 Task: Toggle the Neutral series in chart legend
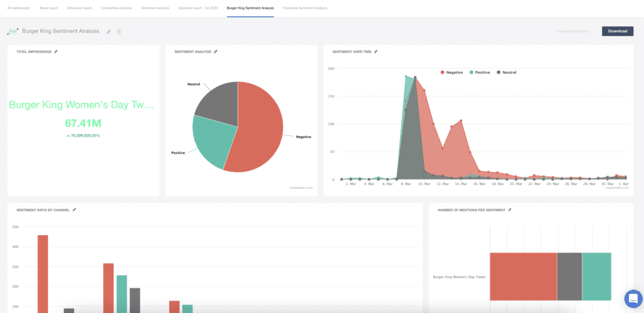tap(507, 72)
